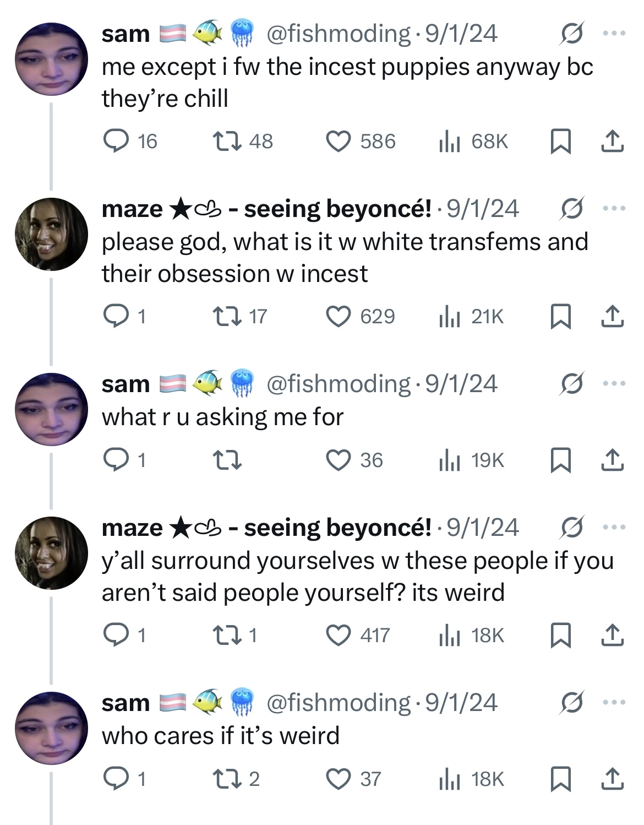Tap maze's avatar on the 'please god' tweet
The height and width of the screenshot is (825, 644).
[51, 234]
